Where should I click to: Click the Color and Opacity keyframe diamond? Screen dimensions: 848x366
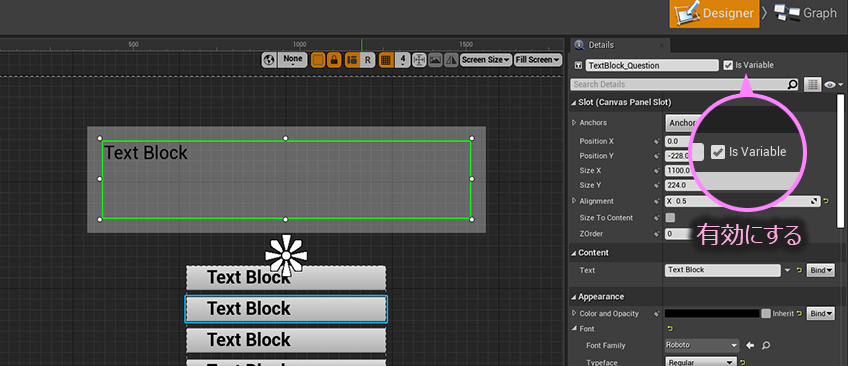pos(657,314)
